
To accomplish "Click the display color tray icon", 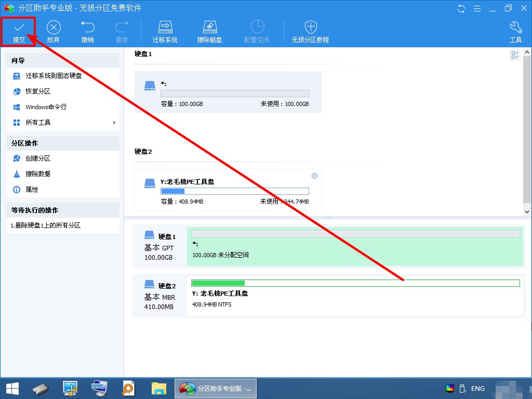I will coord(450,389).
